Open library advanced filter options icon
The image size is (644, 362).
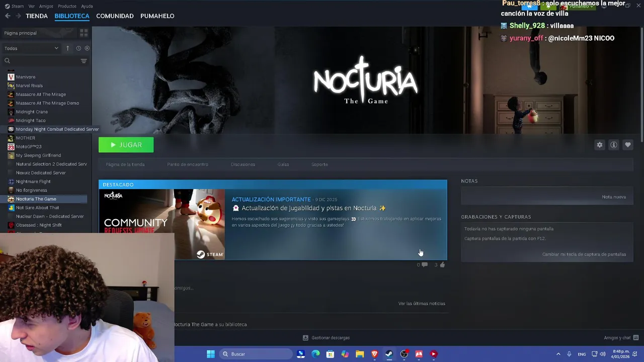point(84,61)
